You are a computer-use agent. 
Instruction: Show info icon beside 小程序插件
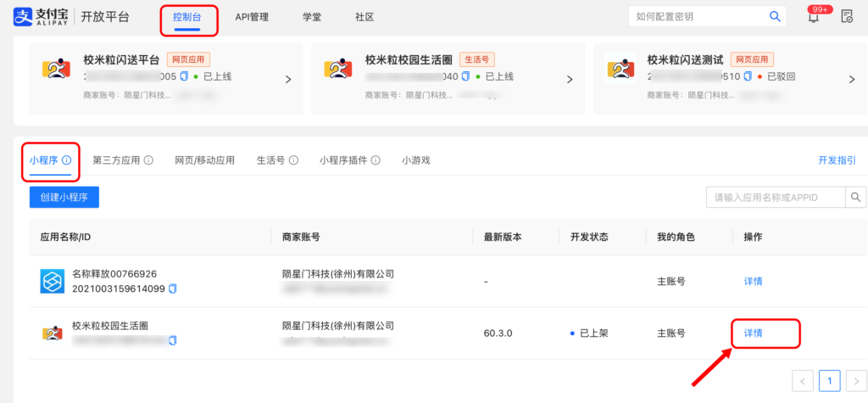click(x=376, y=160)
